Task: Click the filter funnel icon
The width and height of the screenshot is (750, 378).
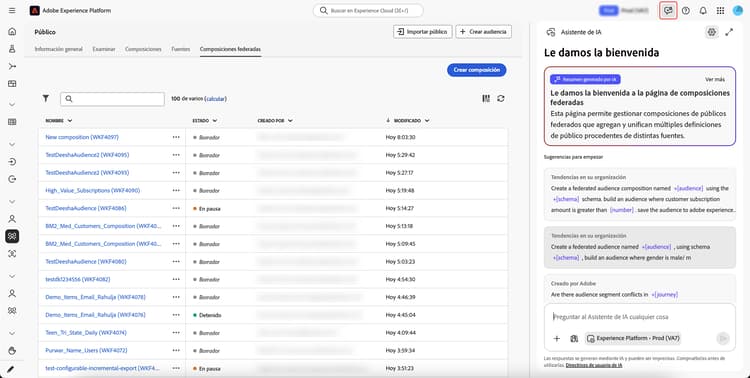Action: point(45,99)
